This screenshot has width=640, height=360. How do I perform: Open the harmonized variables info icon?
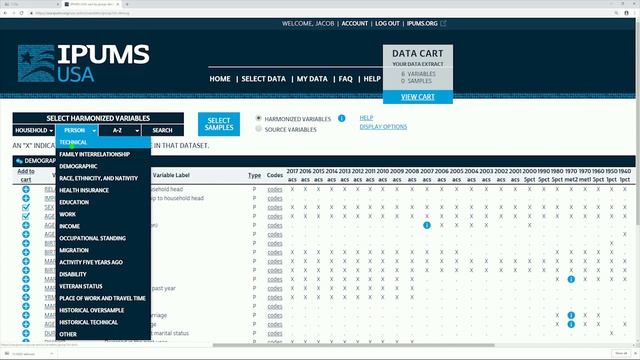(342, 118)
